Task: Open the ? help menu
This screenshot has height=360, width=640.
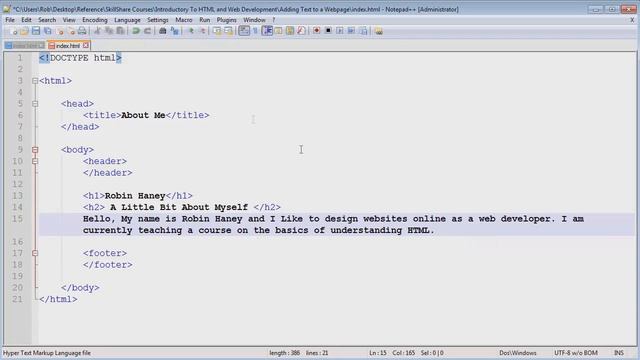Action: click(x=274, y=20)
